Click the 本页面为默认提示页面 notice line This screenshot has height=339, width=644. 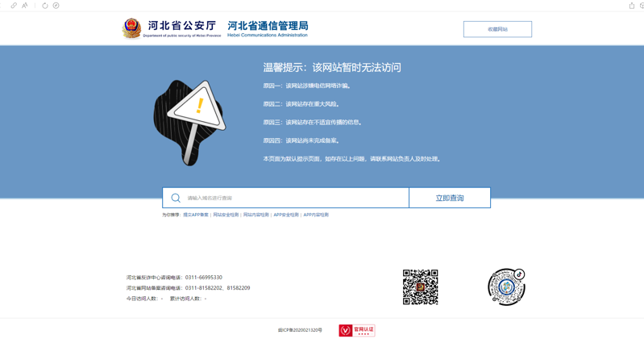pos(352,159)
